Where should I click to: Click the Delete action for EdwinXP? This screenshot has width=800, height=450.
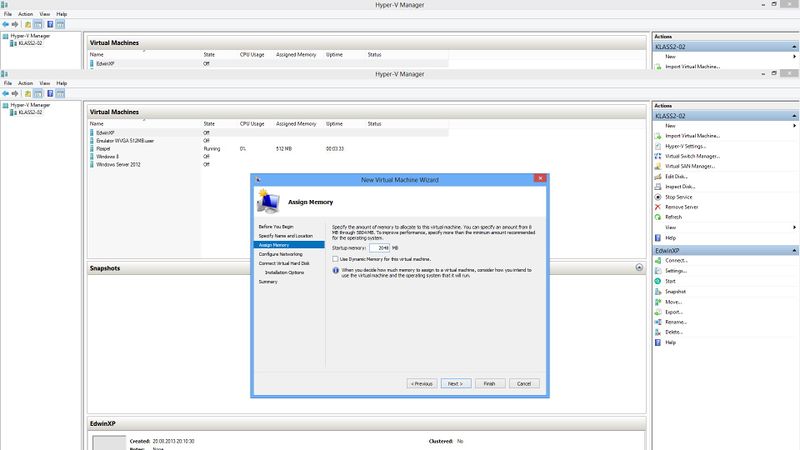click(x=673, y=332)
